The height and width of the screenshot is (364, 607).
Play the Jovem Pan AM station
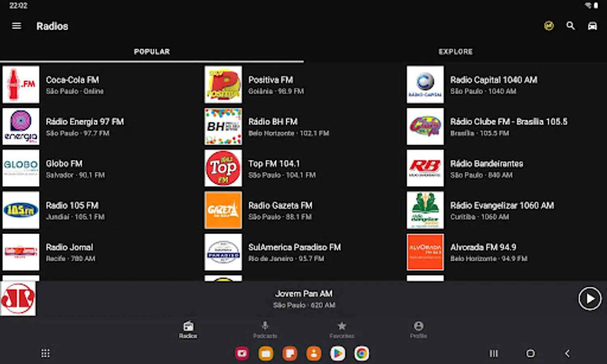point(590,299)
